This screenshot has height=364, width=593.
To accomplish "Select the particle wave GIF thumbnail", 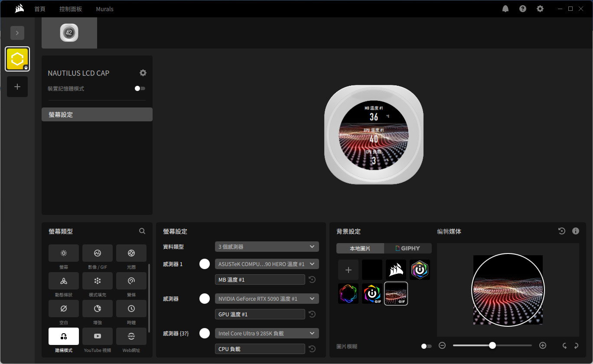I will [x=396, y=293].
